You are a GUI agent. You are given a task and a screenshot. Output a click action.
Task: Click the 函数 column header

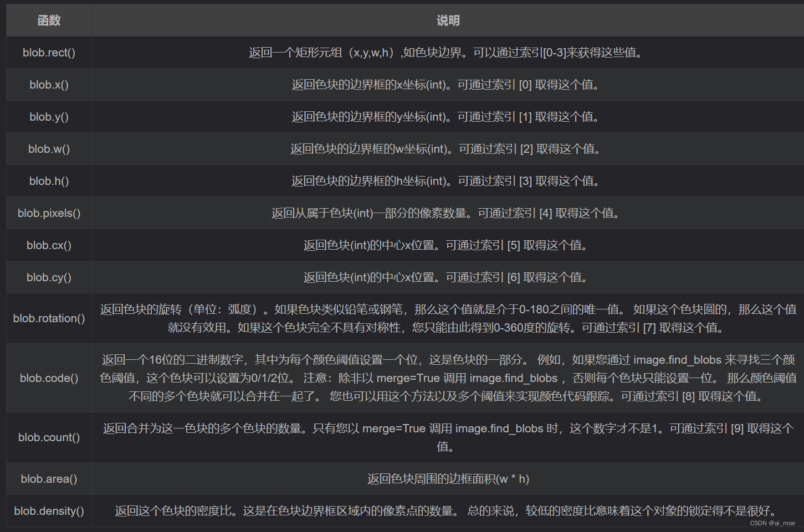(x=49, y=20)
